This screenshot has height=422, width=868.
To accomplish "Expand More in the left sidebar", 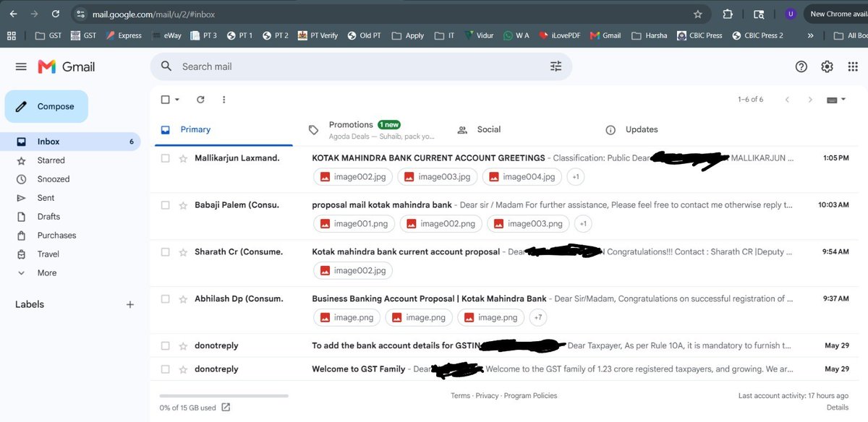I will pos(47,273).
